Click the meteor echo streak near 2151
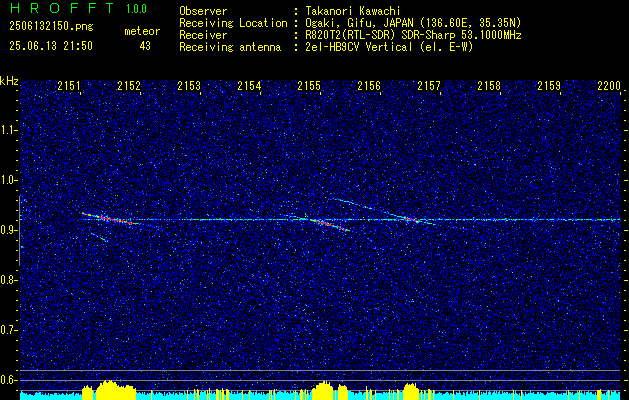The width and height of the screenshot is (629, 400). click(x=109, y=218)
